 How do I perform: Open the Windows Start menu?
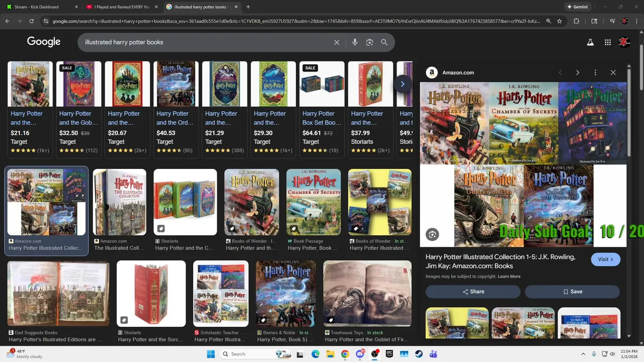(211, 354)
